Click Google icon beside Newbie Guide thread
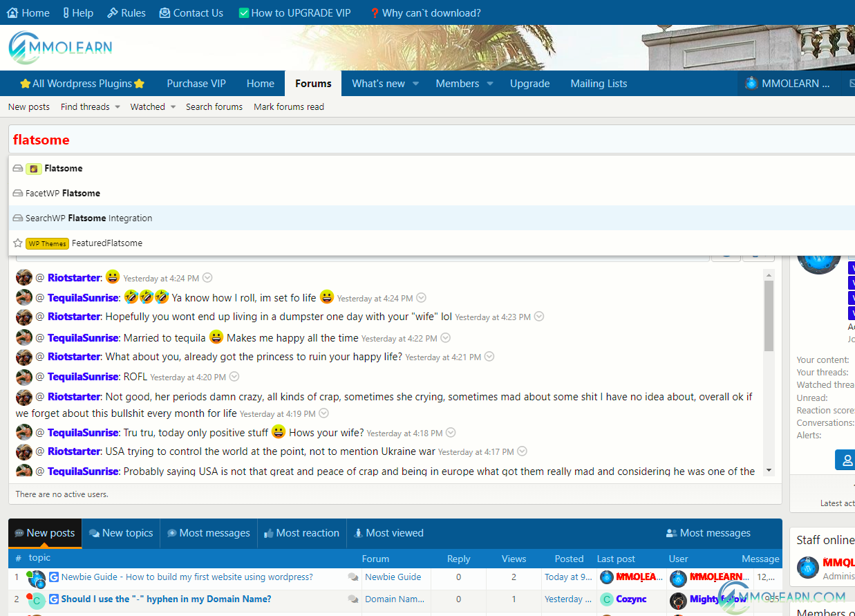 pyautogui.click(x=54, y=577)
